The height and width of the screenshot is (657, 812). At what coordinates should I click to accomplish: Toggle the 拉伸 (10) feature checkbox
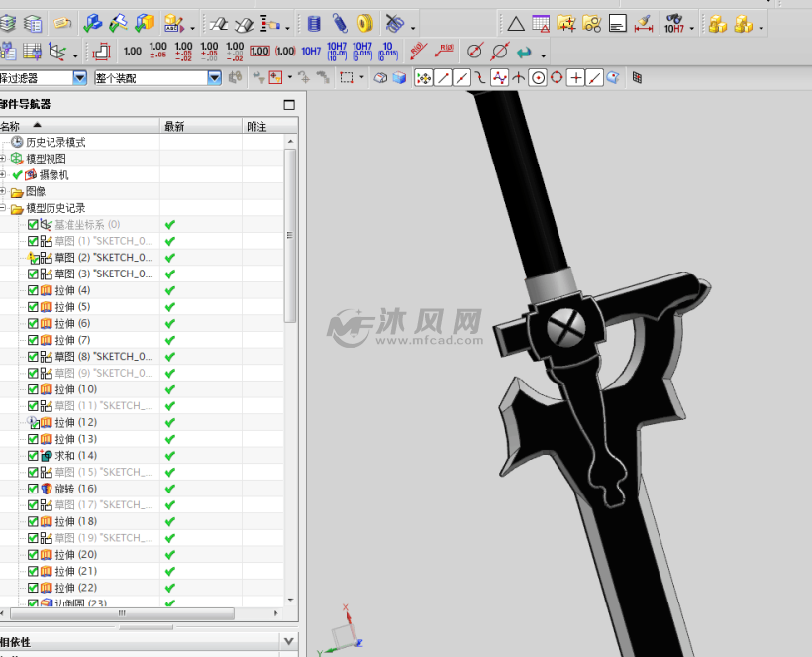click(33, 389)
